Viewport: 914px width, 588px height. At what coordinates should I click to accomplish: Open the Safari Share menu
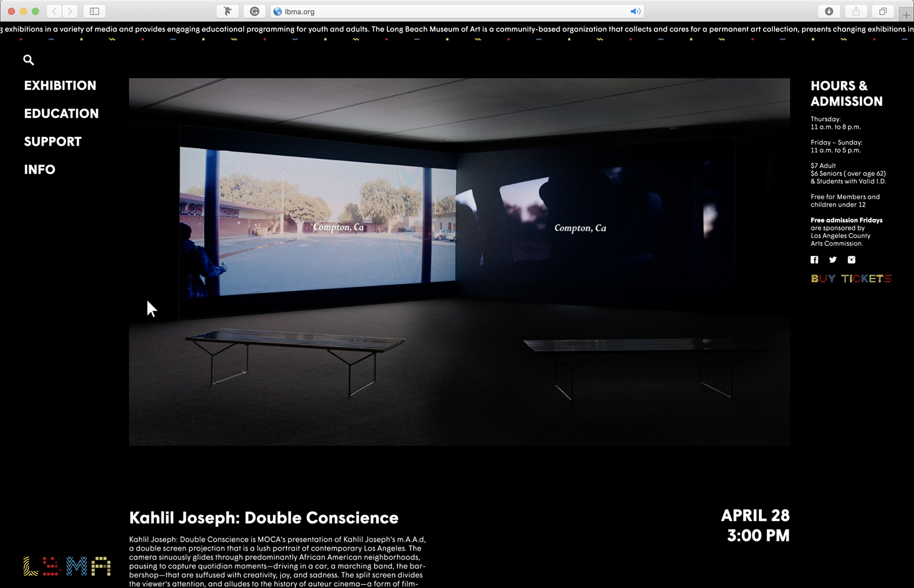pos(856,11)
